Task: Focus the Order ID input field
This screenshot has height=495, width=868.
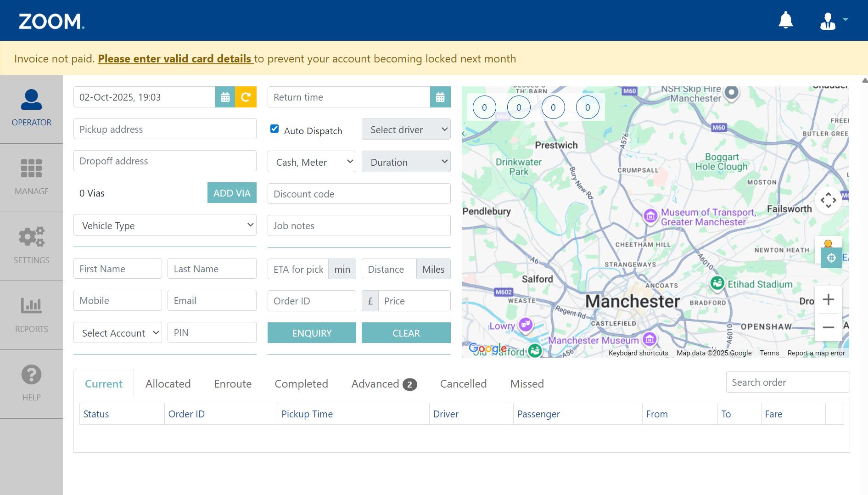Action: point(312,301)
